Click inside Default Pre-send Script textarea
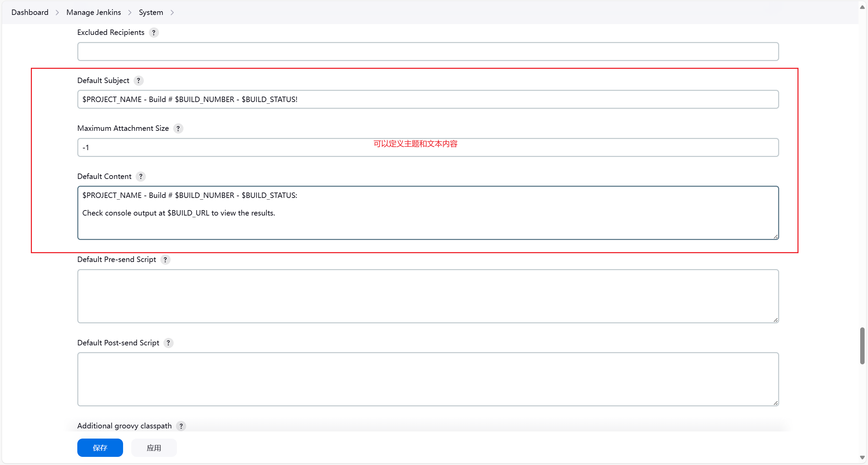 tap(428, 296)
